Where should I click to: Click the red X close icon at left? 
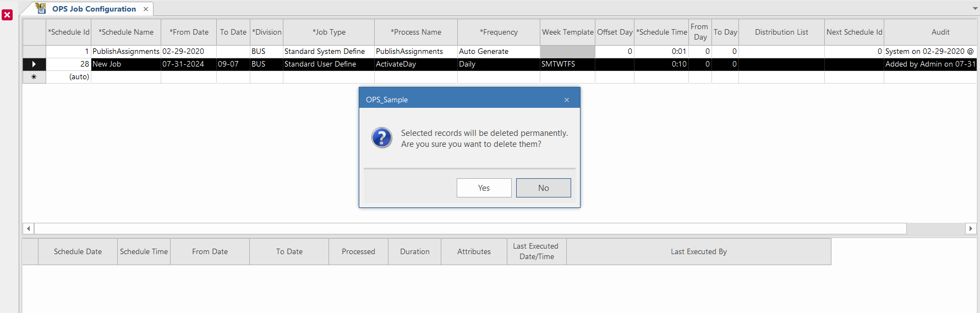(x=7, y=15)
